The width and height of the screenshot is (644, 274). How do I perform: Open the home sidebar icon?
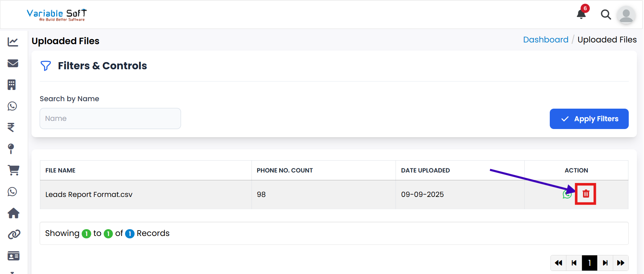[x=14, y=213]
